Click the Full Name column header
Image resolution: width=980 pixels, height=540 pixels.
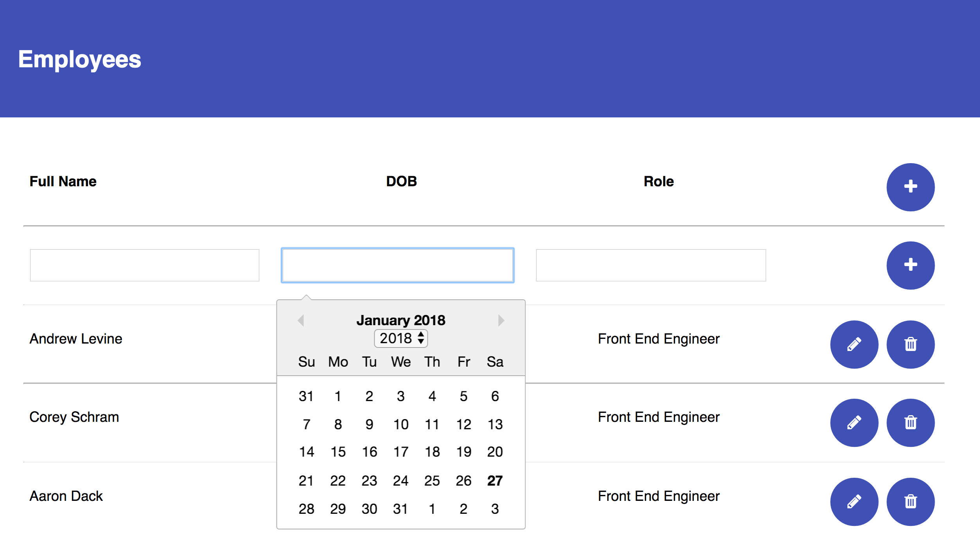pyautogui.click(x=63, y=181)
